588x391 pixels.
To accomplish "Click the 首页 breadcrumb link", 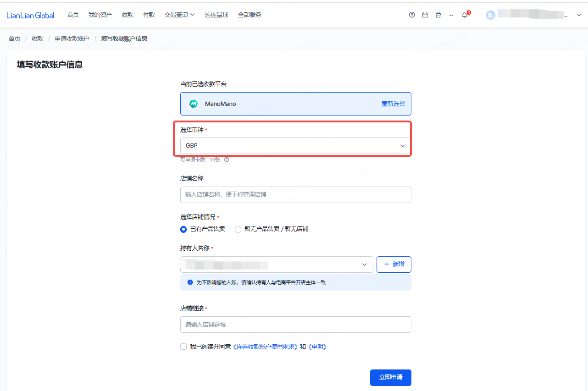I will pos(14,39).
